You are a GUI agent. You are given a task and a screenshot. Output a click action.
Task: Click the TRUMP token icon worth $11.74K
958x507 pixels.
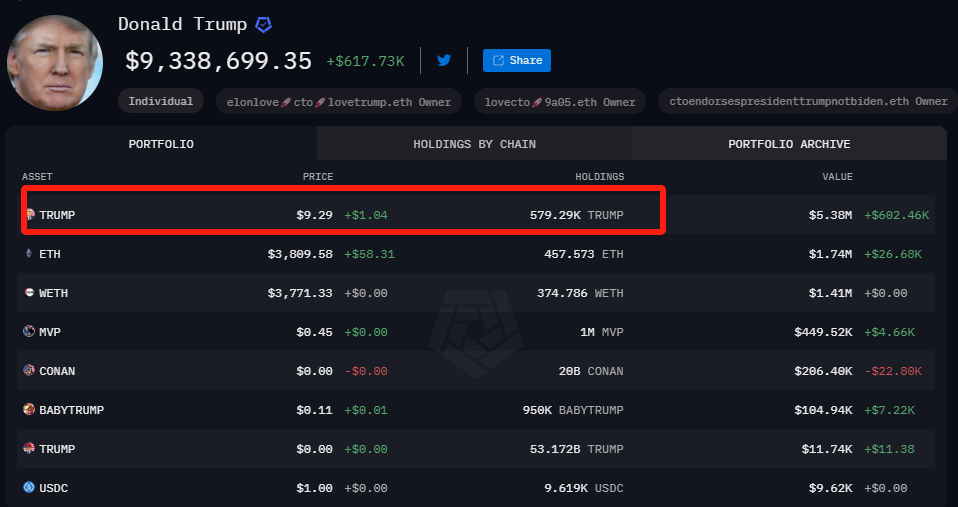(x=29, y=448)
